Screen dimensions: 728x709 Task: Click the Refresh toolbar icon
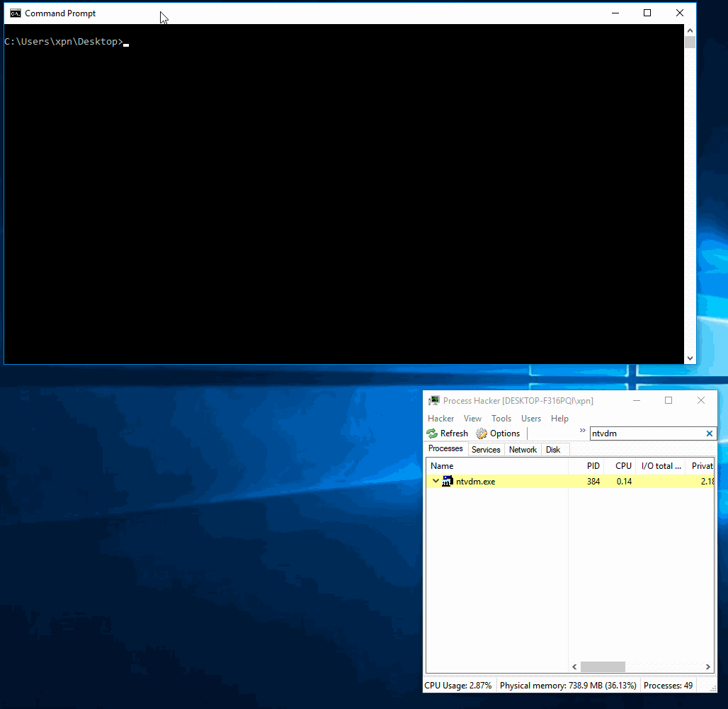click(432, 433)
